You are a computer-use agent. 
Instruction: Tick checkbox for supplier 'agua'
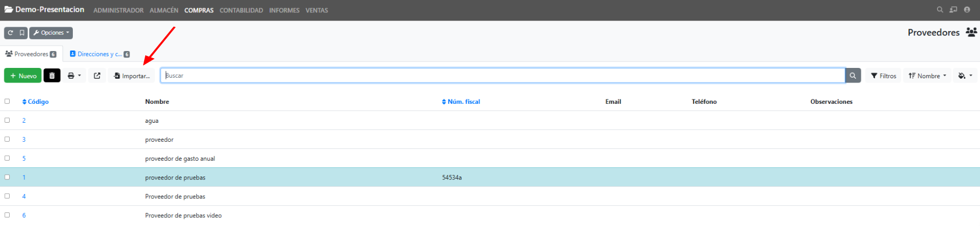pyautogui.click(x=7, y=121)
